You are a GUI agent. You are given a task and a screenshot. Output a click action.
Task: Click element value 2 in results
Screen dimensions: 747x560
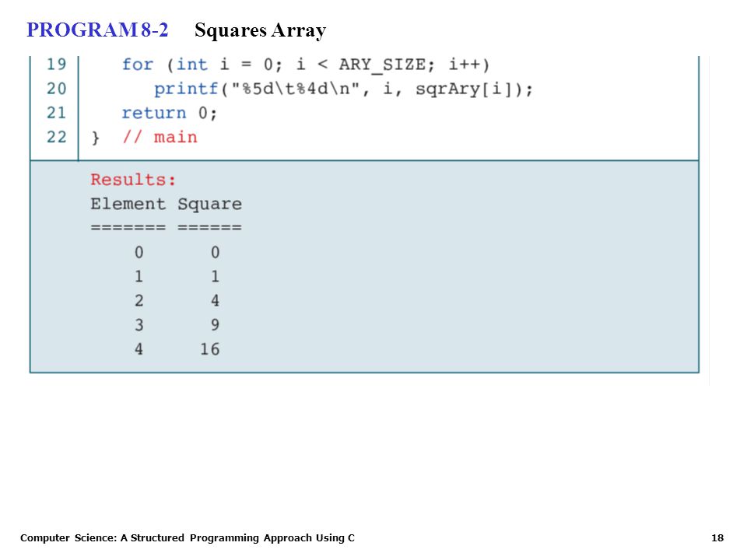[139, 300]
